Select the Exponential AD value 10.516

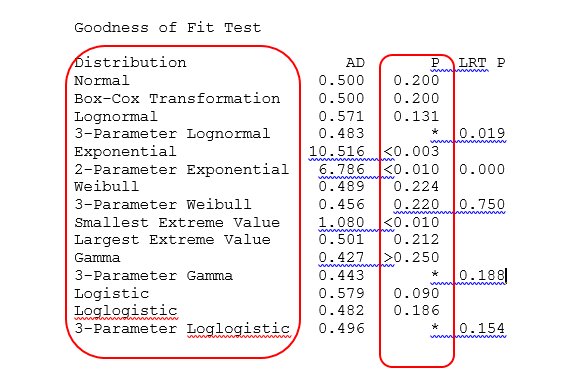337,151
